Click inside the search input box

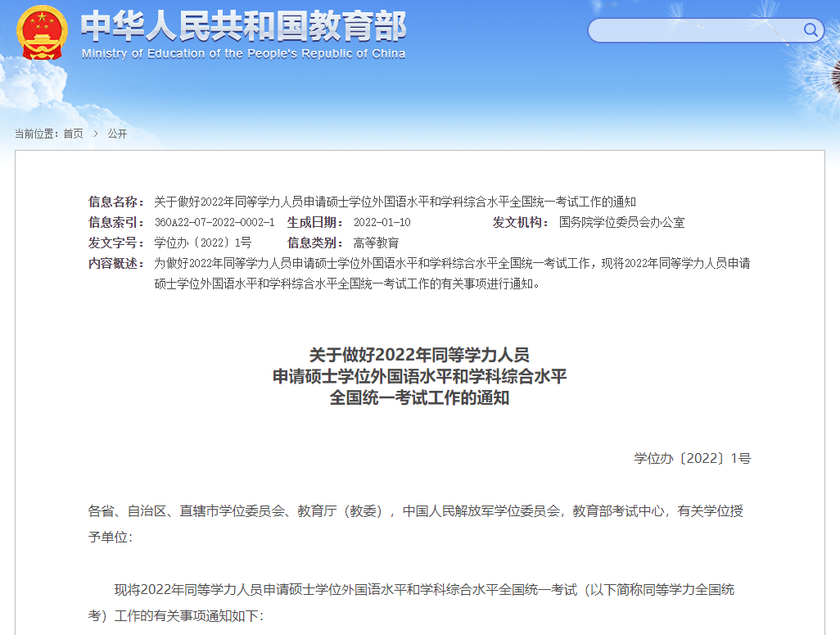(696, 29)
